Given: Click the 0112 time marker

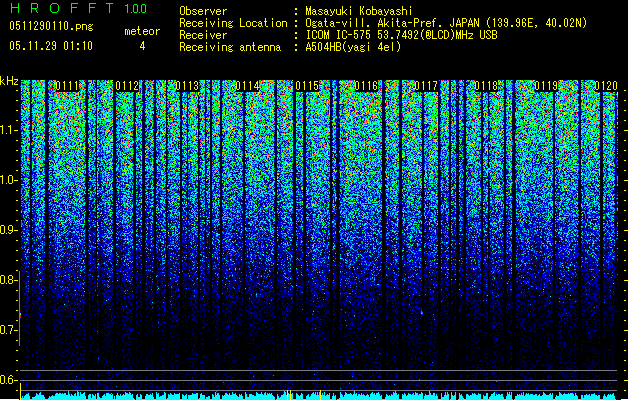Looking at the screenshot, I should (127, 86).
